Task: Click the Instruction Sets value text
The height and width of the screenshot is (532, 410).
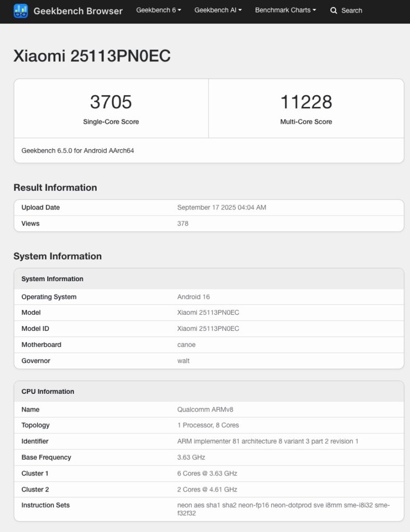Action: 283,509
